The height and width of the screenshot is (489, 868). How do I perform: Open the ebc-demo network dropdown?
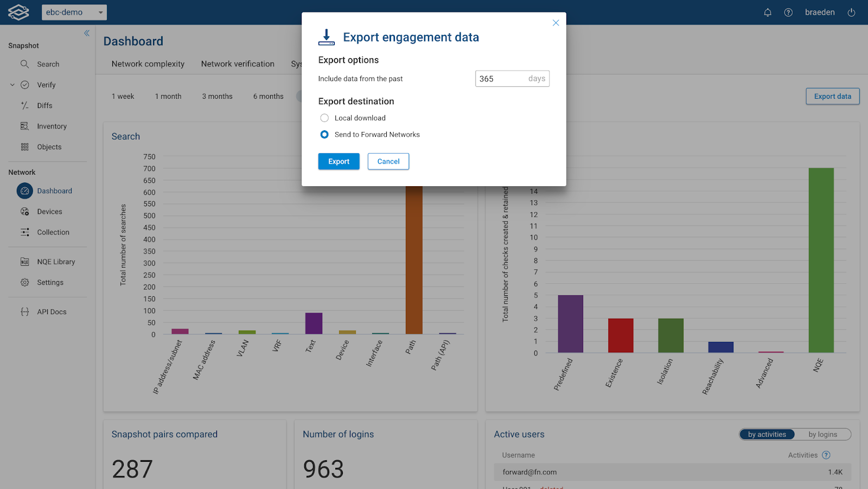(74, 12)
